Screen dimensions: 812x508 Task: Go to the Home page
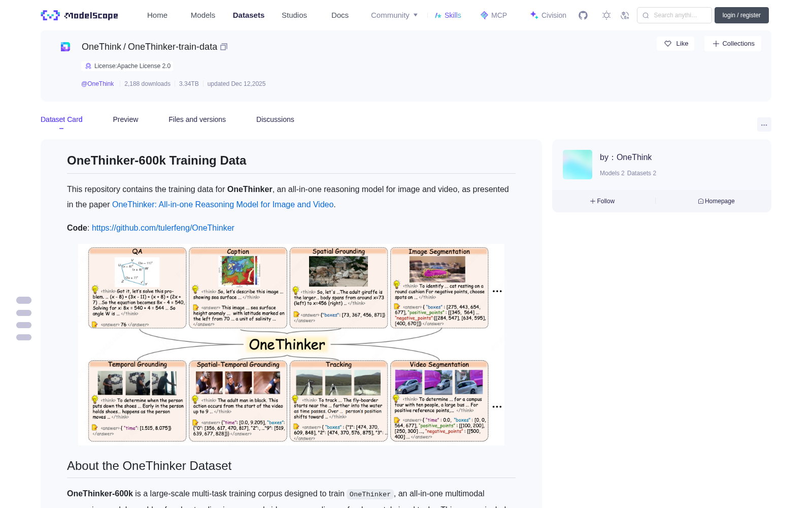157,15
